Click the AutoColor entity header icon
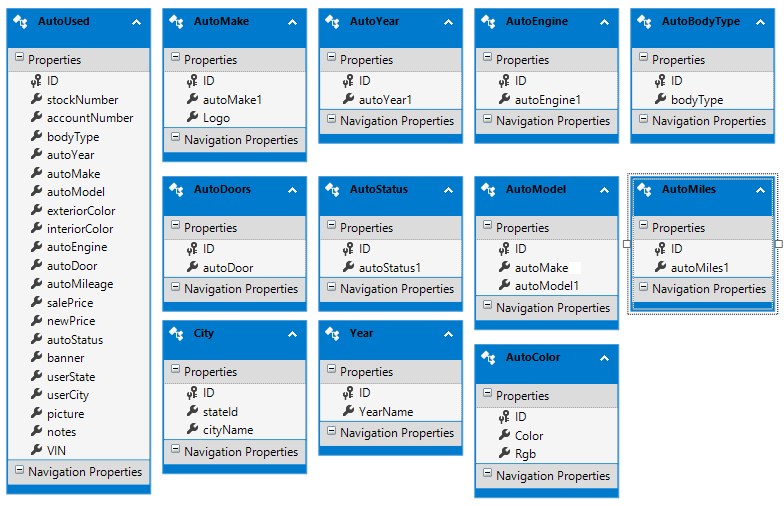Viewport: 784px width, 506px height. pos(489,357)
